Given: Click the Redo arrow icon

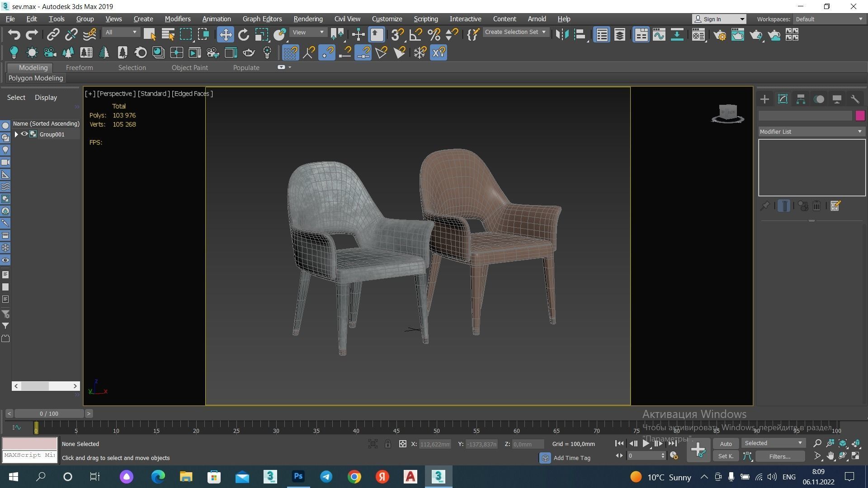Looking at the screenshot, I should coord(32,35).
